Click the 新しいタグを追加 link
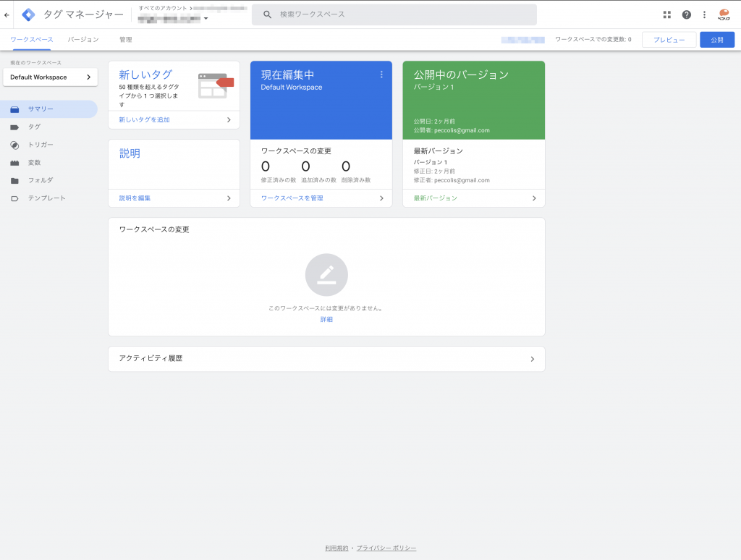 [x=144, y=120]
